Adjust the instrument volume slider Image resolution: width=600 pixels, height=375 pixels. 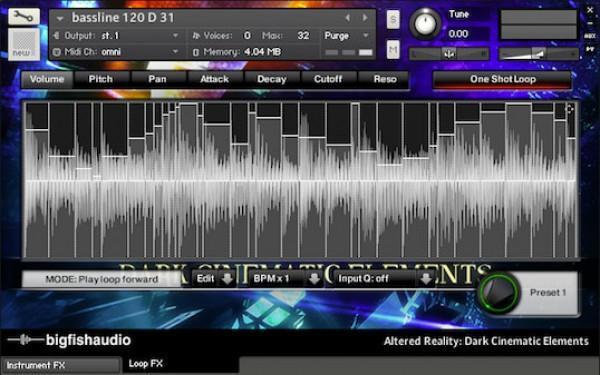(x=538, y=54)
